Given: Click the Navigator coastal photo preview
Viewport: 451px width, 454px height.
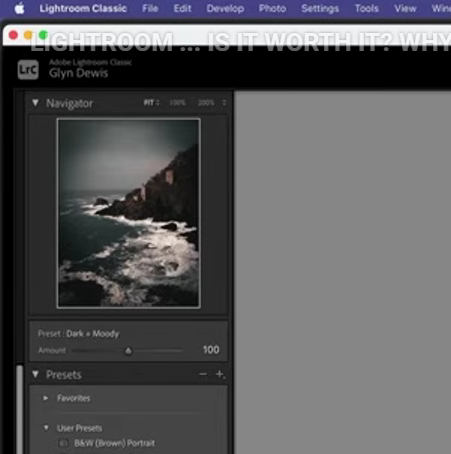Looking at the screenshot, I should click(x=129, y=213).
